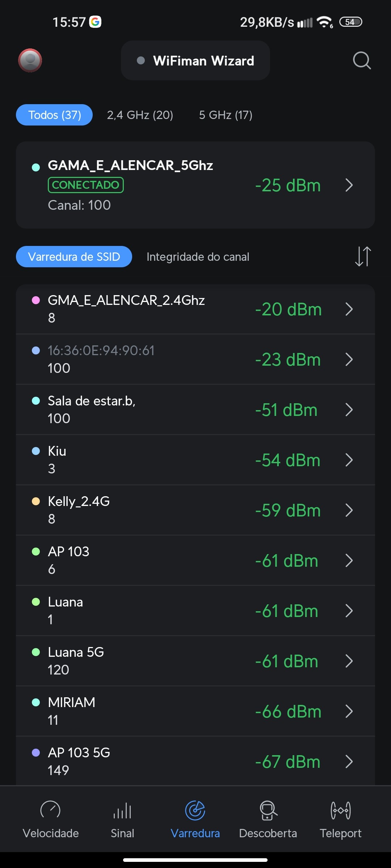Image resolution: width=391 pixels, height=868 pixels.
Task: Tap the WiFiman Wizard button
Action: (195, 61)
